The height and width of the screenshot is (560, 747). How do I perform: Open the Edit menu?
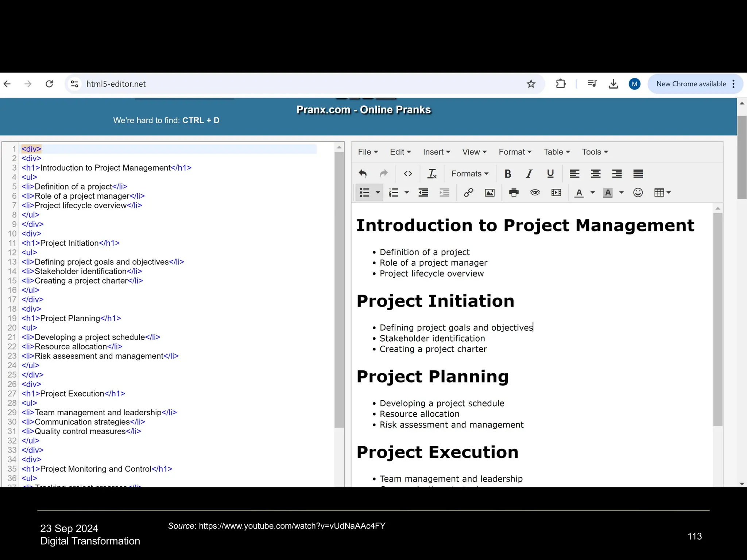(400, 152)
